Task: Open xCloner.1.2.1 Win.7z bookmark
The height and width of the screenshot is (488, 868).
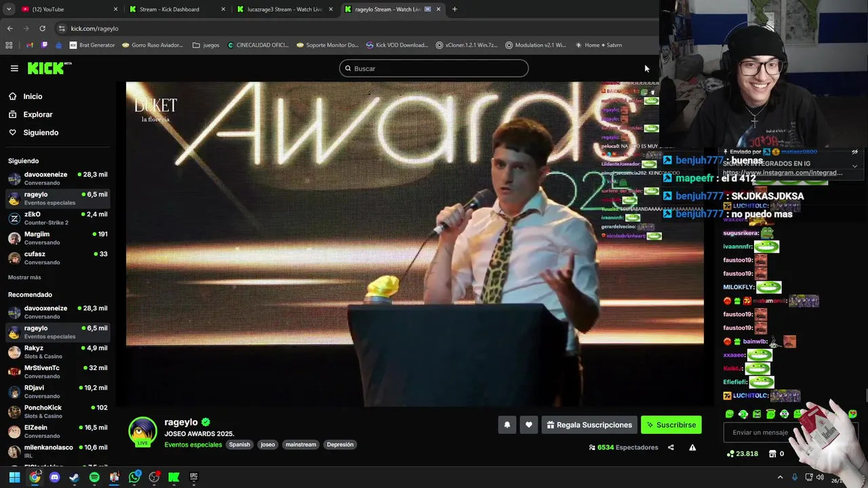Action: click(x=467, y=45)
